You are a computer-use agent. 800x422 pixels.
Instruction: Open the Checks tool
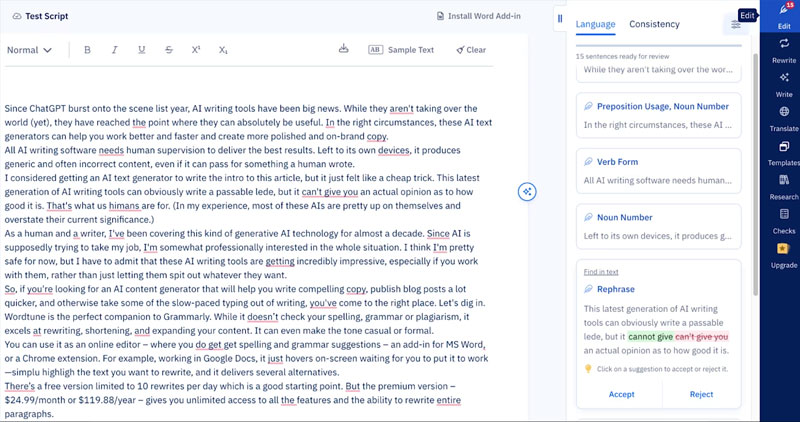(x=784, y=221)
